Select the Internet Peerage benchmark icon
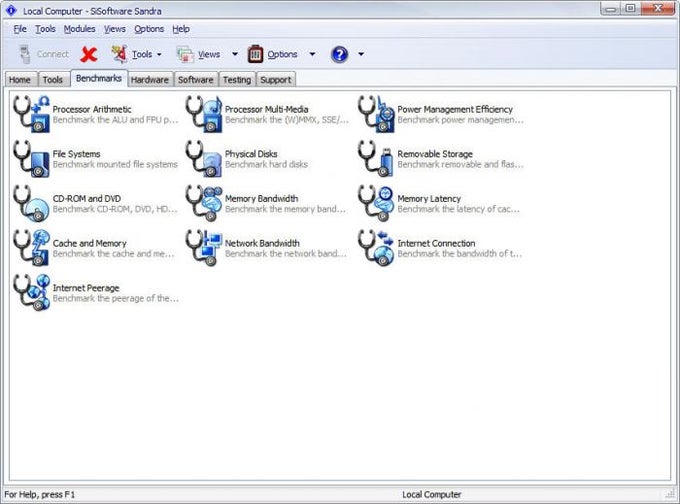680x504 pixels. [x=31, y=293]
